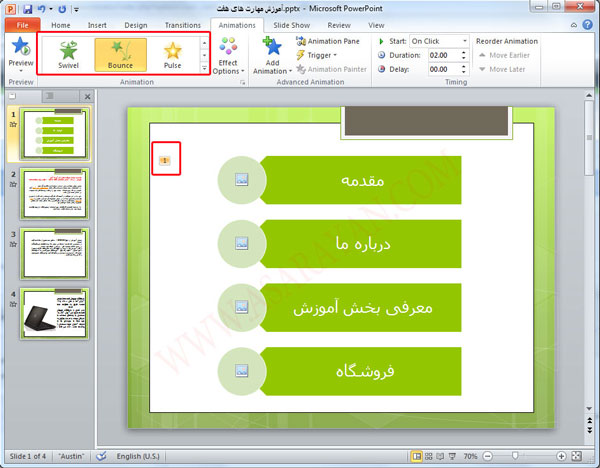Apply the Swivel animation effect
This screenshot has height=468, width=600.
tap(68, 55)
